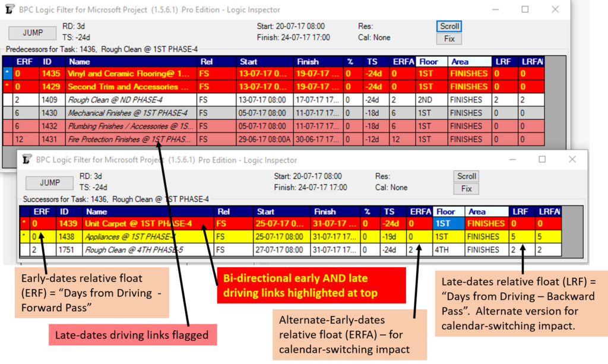Click Scroll in the successors Logic Inspector window
The height and width of the screenshot is (364, 608).
click(466, 176)
